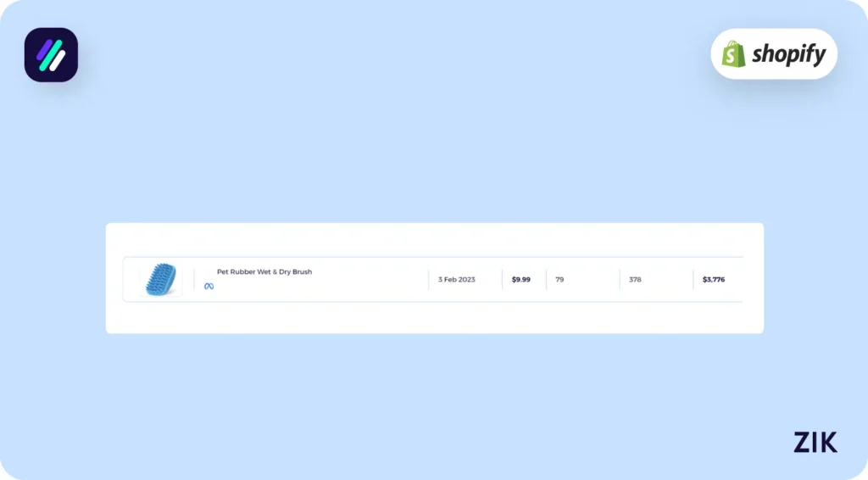Click the $9.99 price value
This screenshot has width=868, height=480.
[521, 279]
